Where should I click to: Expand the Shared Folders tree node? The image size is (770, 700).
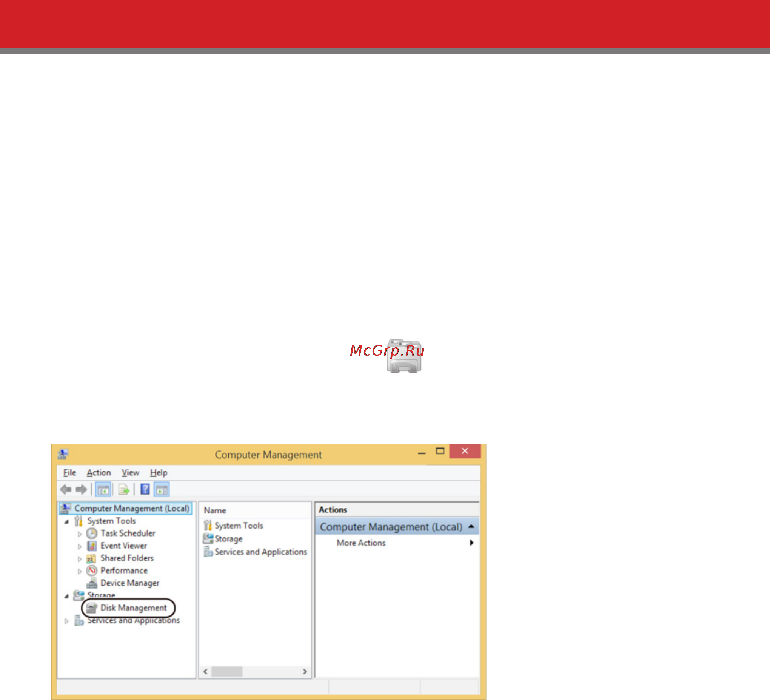79,559
